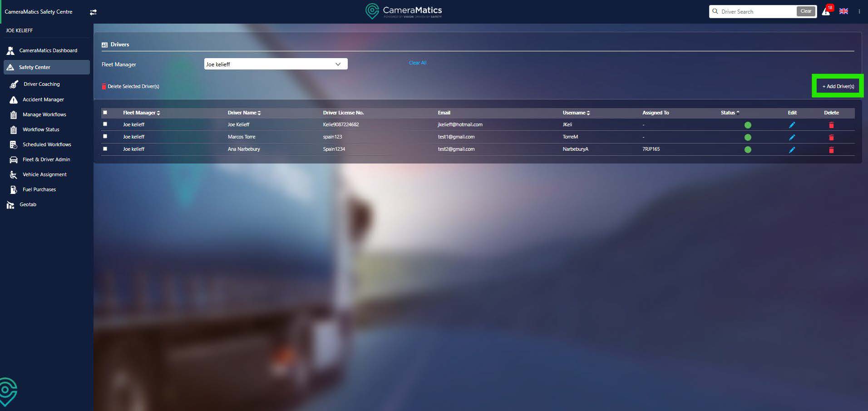Sort table by Username column
868x411 pixels.
576,113
